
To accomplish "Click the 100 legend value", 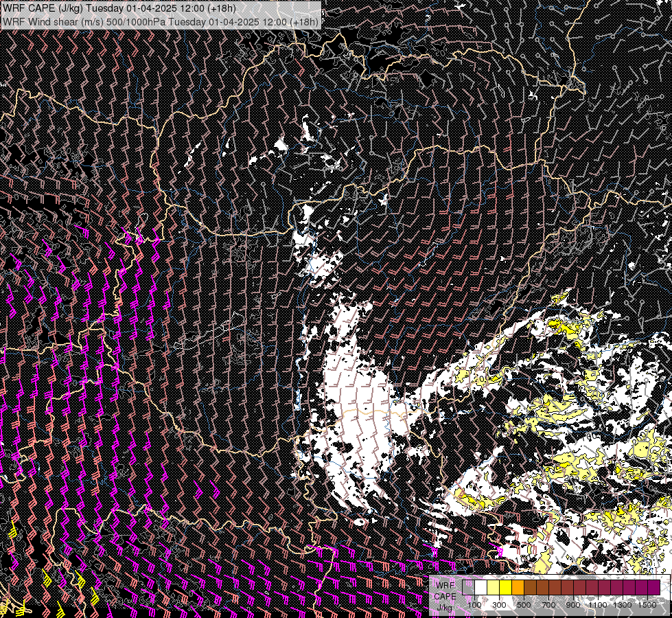I will coord(474,605).
